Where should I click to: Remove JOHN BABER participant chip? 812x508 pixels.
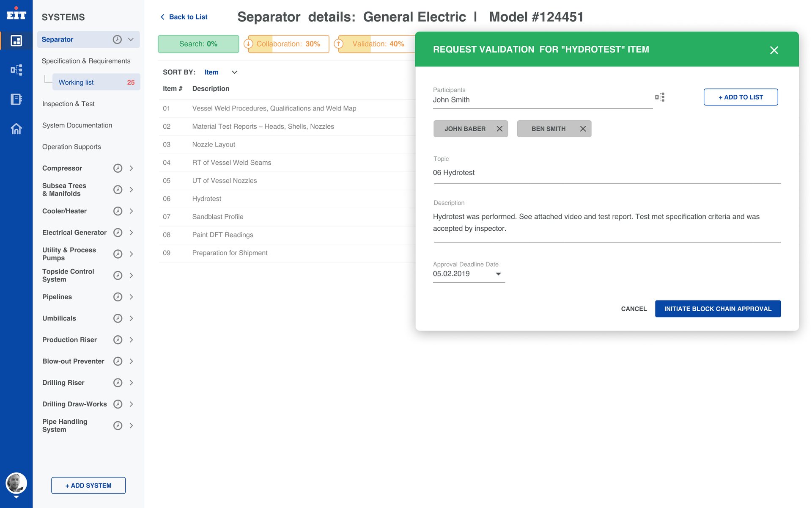[x=499, y=129]
